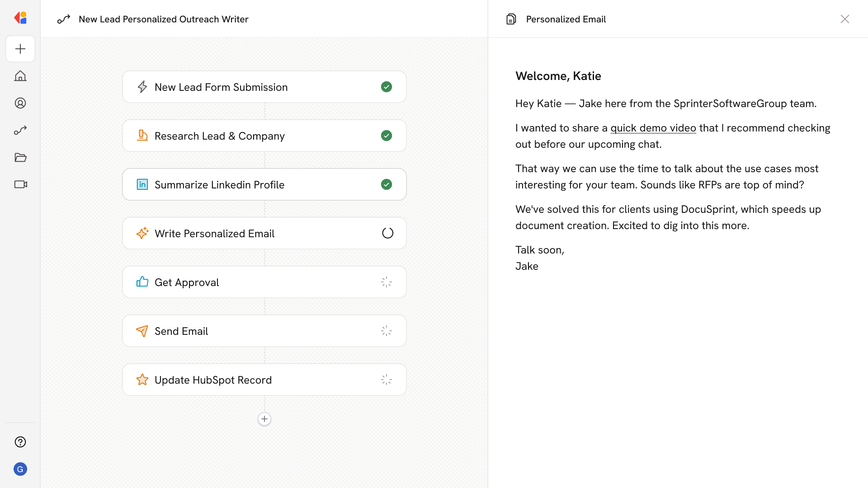Click the LinkedIn icon on Summarize Linkedin Profile step
The image size is (868, 488).
click(142, 184)
